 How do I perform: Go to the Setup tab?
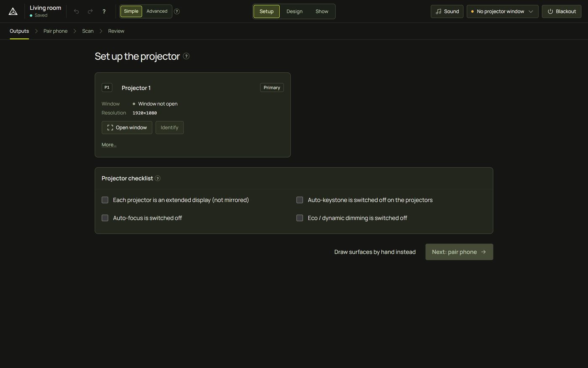pyautogui.click(x=266, y=11)
